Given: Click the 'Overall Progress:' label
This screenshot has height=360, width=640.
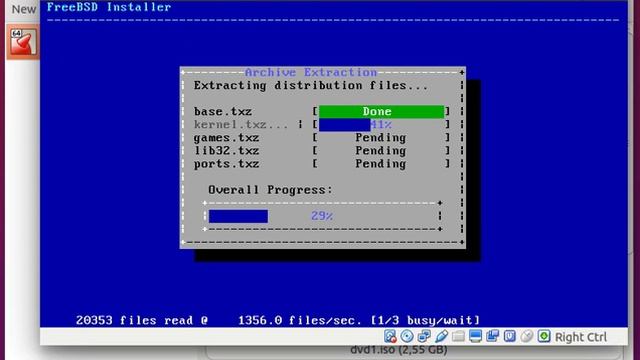Looking at the screenshot, I should (x=270, y=190).
